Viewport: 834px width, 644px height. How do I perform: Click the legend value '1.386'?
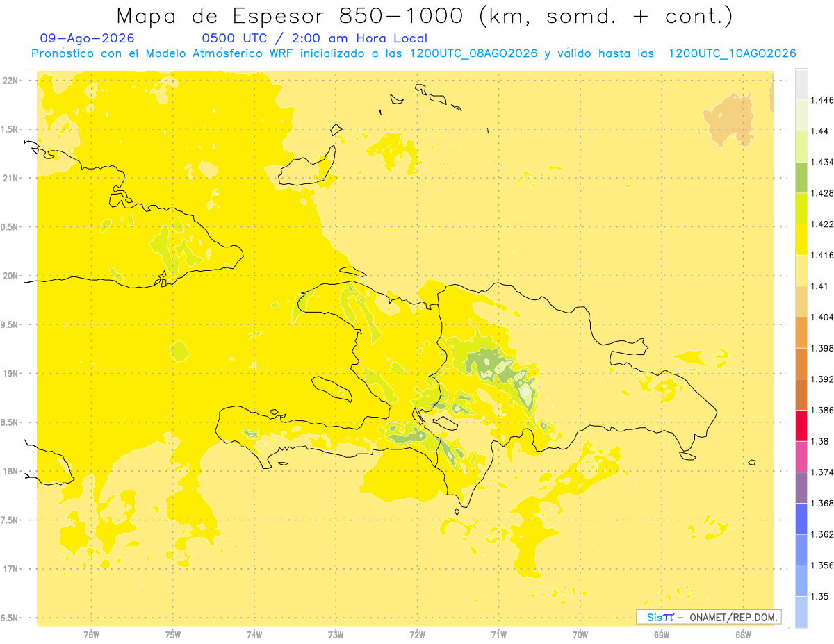pos(823,410)
